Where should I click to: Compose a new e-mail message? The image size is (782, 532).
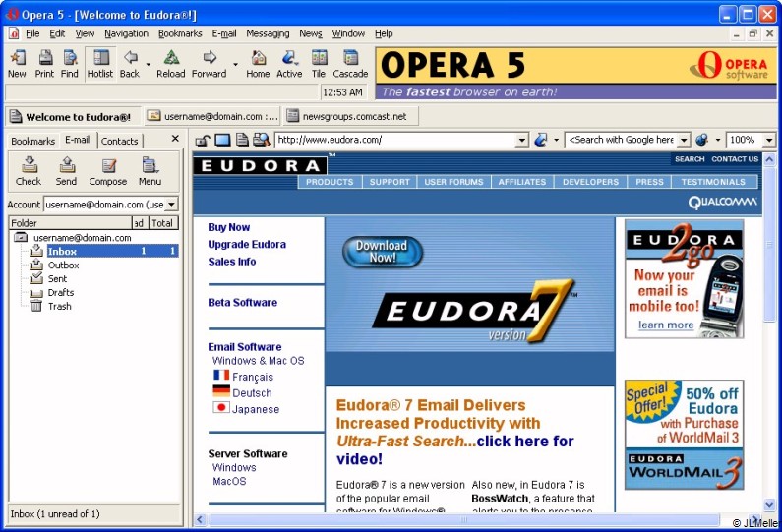tap(108, 171)
